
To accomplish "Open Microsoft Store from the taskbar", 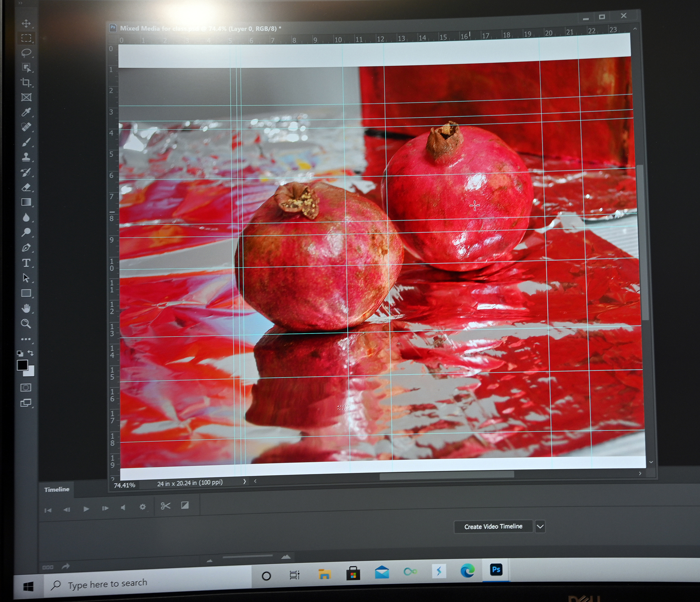I will pos(353,573).
